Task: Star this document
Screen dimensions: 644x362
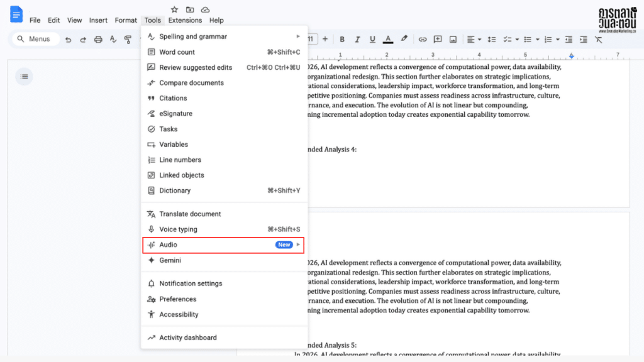Action: pyautogui.click(x=175, y=9)
